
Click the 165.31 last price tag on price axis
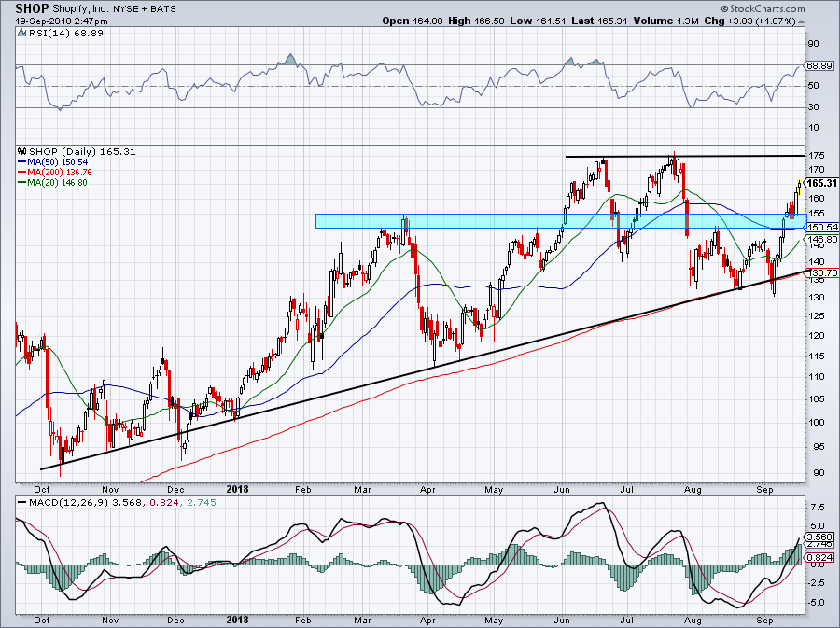821,183
